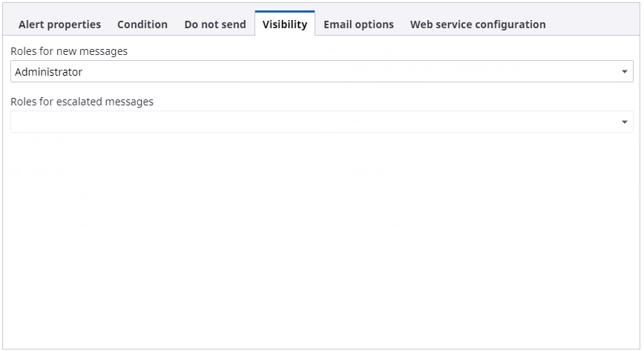Go to the Email options tab

(358, 24)
